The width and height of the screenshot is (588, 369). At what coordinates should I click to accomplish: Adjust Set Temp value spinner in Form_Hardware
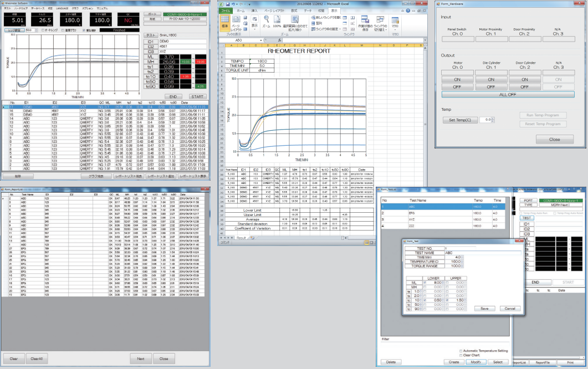coord(493,120)
